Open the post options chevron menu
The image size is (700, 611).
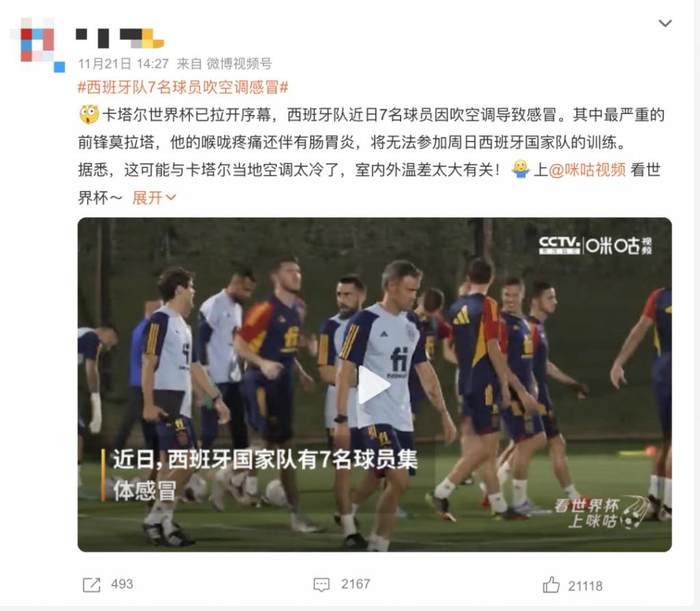(665, 23)
